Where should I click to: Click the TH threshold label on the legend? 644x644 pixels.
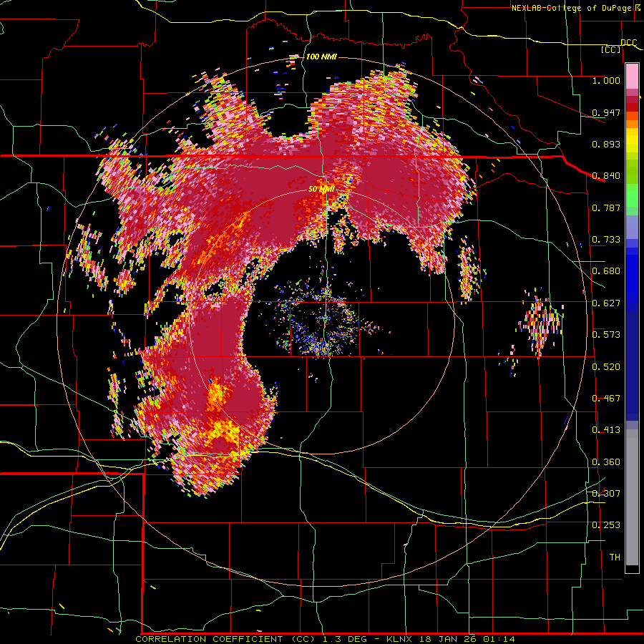615,557
